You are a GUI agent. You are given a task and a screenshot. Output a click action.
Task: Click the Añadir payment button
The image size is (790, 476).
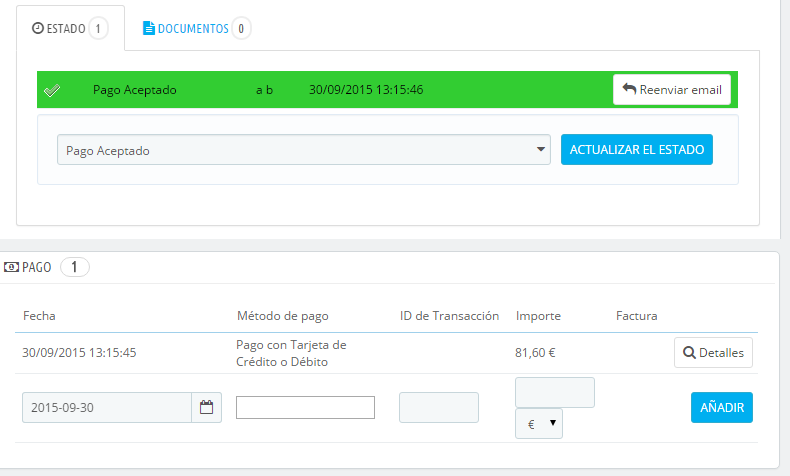tap(721, 407)
